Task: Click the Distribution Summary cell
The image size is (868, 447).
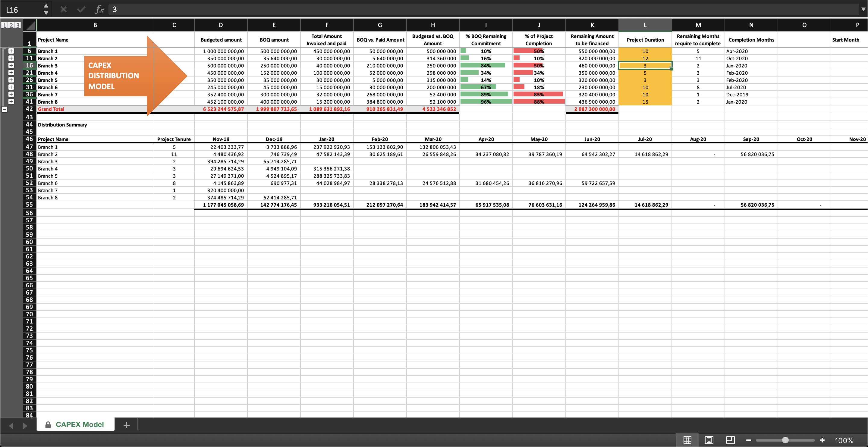Action: (95, 125)
